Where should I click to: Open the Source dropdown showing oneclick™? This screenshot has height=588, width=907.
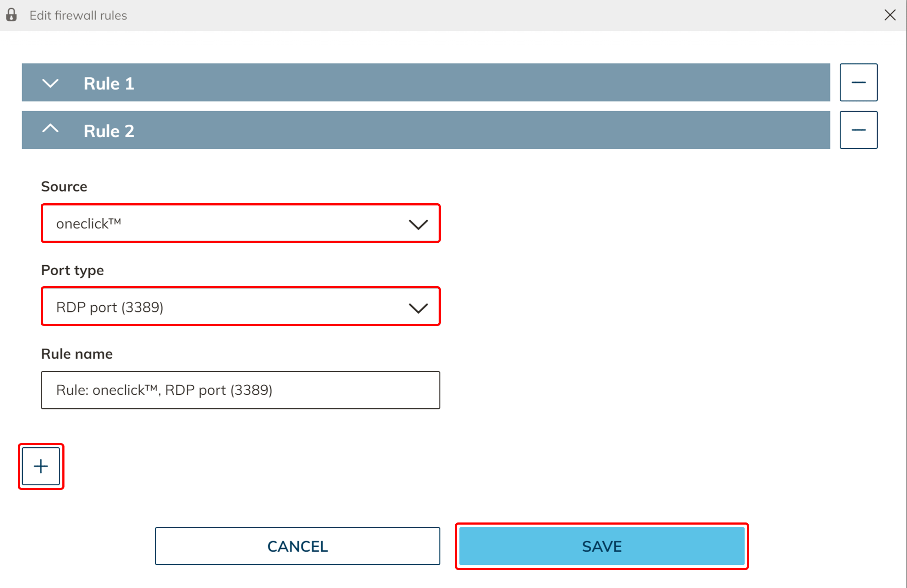(229, 223)
